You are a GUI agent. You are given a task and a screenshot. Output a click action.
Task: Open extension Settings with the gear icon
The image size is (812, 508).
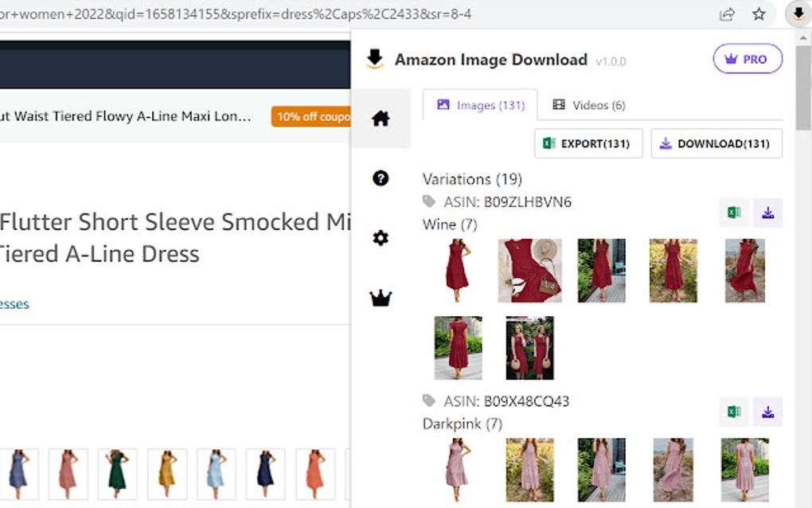381,238
